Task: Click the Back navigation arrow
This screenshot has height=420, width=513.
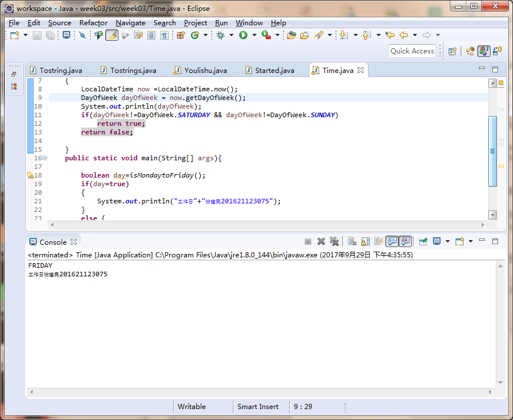Action: tap(404, 35)
